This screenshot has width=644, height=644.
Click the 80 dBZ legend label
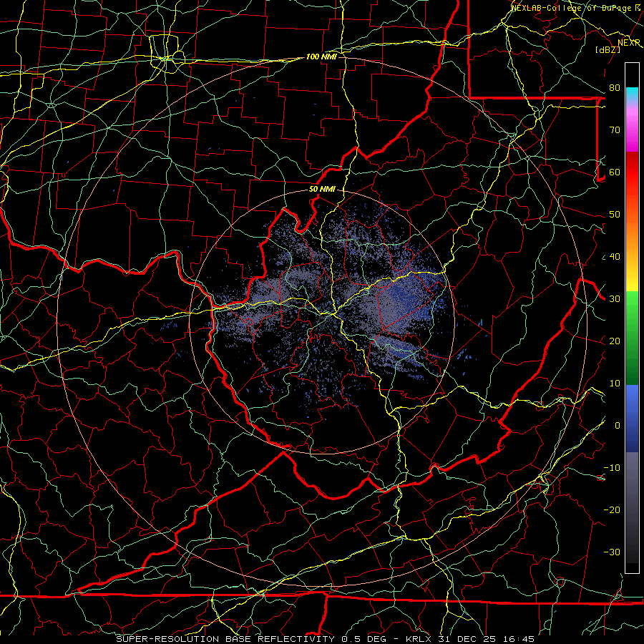[615, 88]
